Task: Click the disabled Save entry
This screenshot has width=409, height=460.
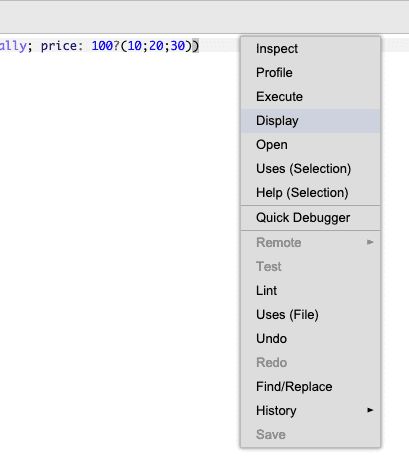Action: pos(310,435)
